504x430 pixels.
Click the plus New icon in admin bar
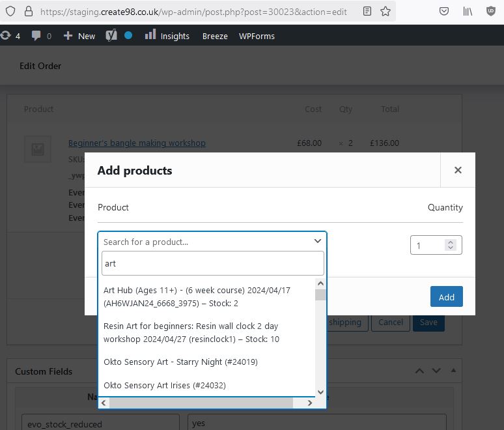(x=68, y=35)
